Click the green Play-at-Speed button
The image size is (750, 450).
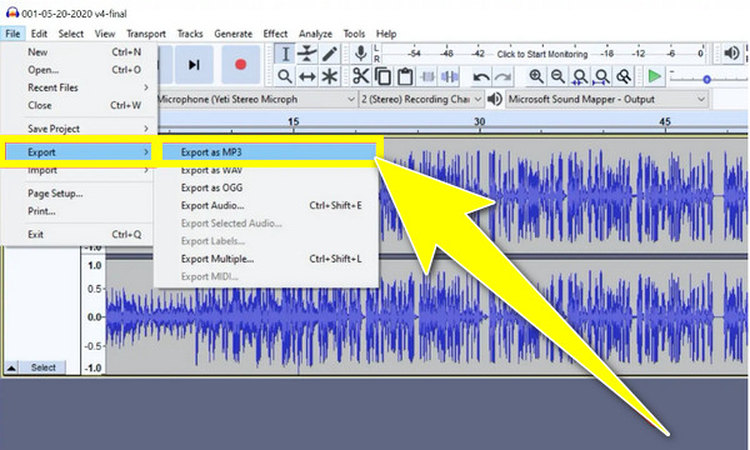pyautogui.click(x=654, y=76)
